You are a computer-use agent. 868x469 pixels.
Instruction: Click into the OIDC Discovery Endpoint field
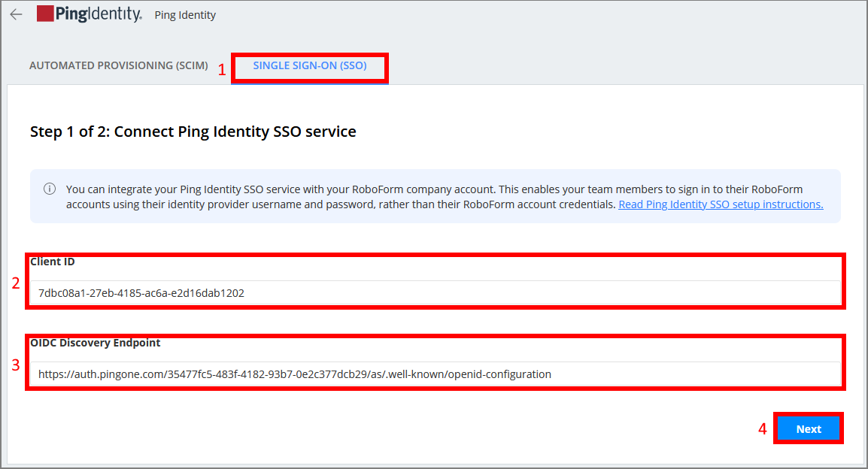click(435, 374)
